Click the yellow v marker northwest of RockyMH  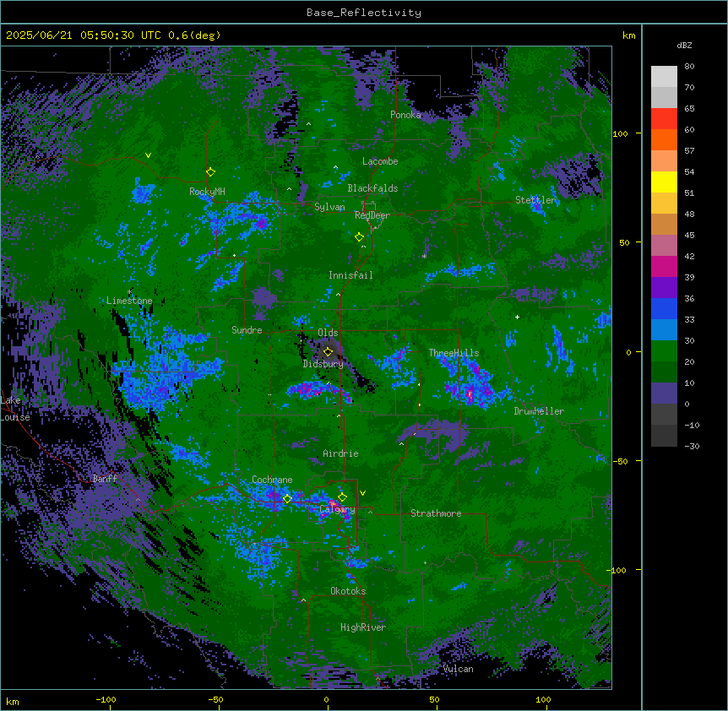point(148,155)
